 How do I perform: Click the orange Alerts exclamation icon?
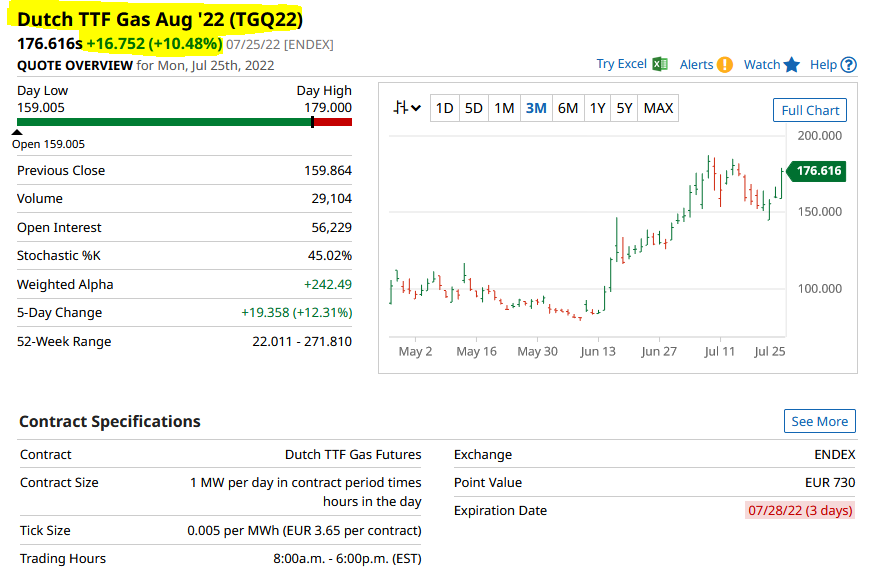(x=725, y=65)
